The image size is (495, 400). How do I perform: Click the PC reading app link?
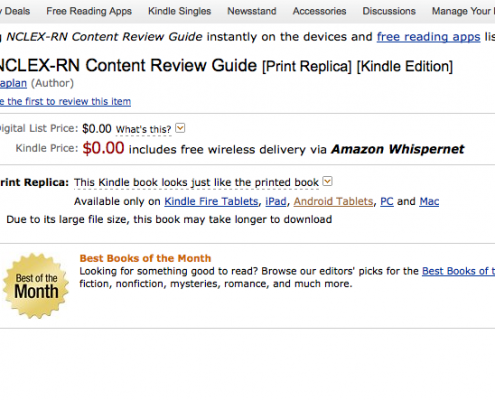[387, 201]
